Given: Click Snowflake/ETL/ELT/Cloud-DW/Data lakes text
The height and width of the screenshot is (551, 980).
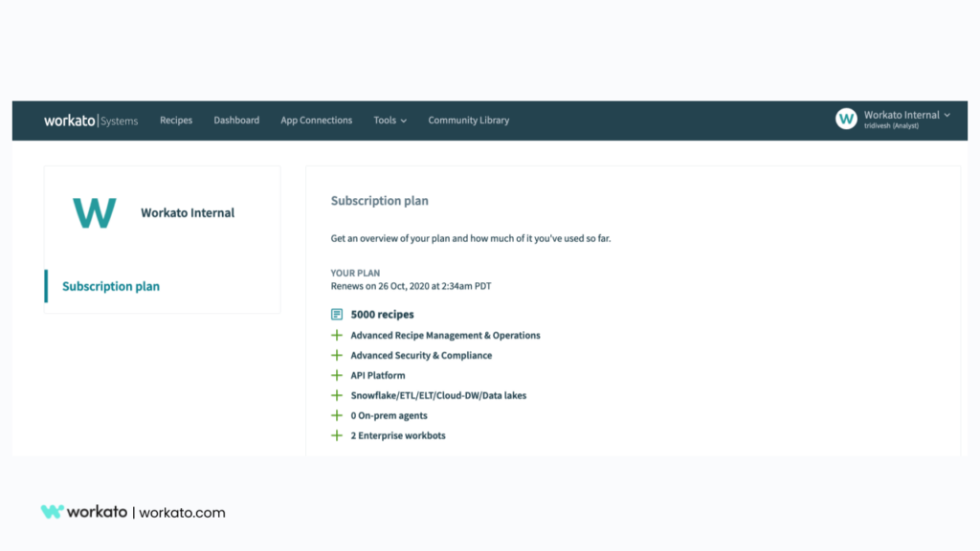Looking at the screenshot, I should (x=438, y=395).
